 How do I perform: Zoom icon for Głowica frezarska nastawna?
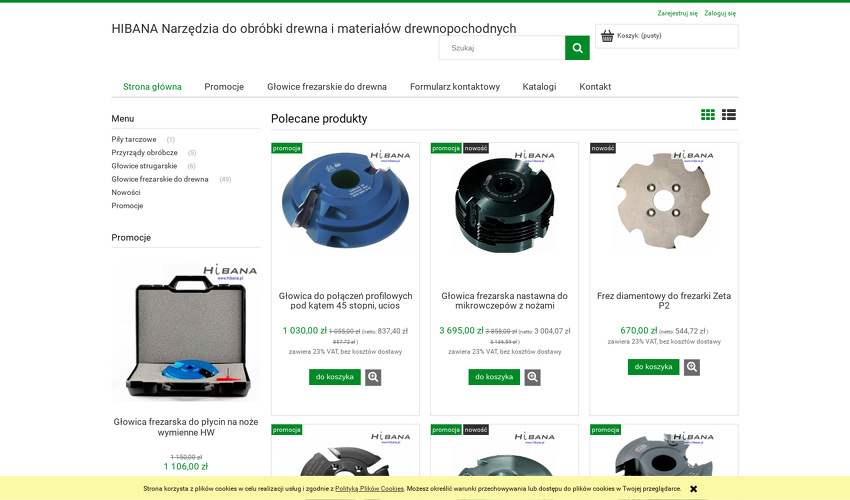click(532, 377)
